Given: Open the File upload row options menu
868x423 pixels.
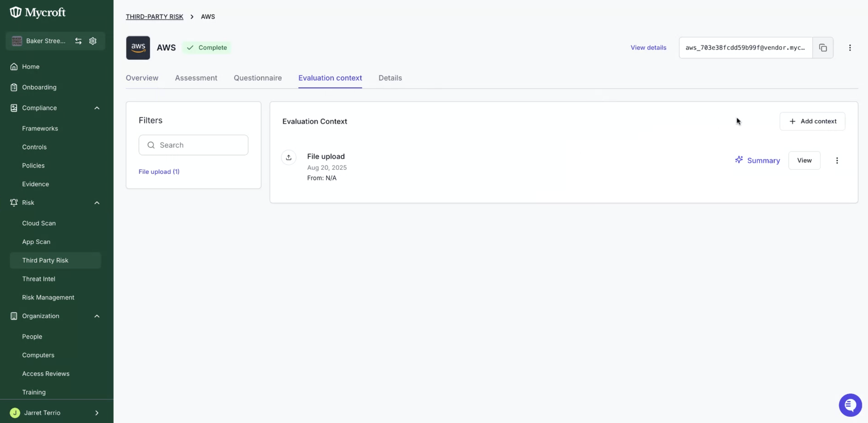Looking at the screenshot, I should [837, 160].
